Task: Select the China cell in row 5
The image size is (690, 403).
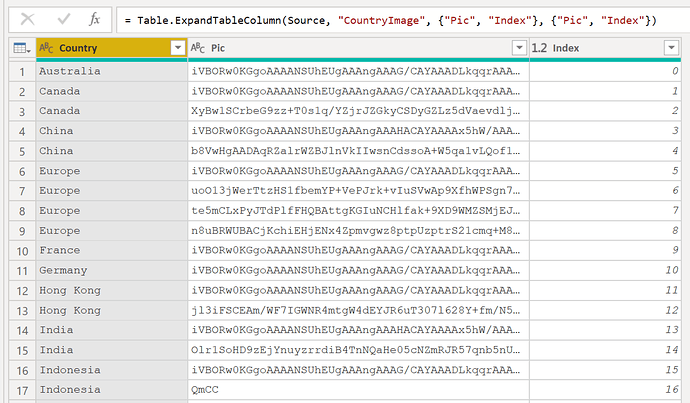Action: point(112,151)
